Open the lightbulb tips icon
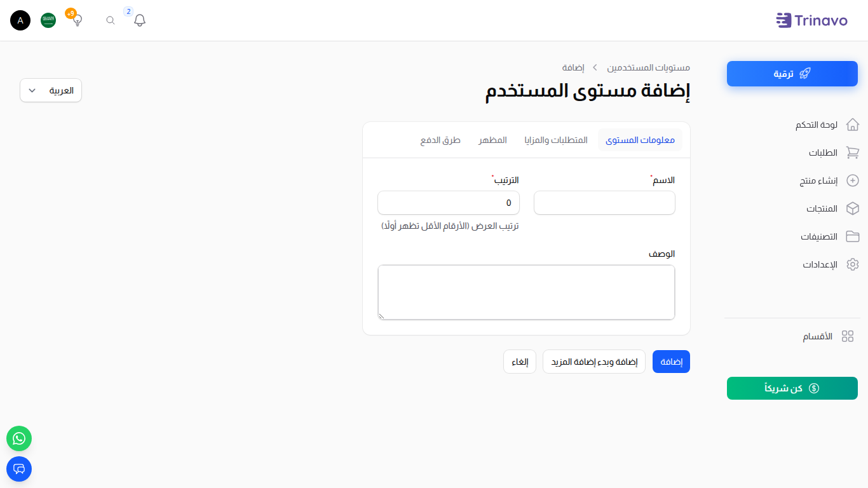868x488 pixels. [78, 20]
